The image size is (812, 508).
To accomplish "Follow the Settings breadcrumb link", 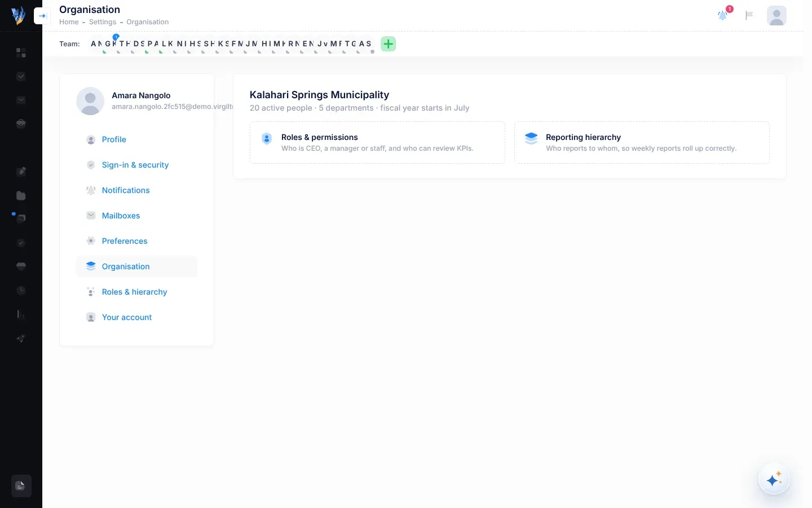I will tap(103, 22).
